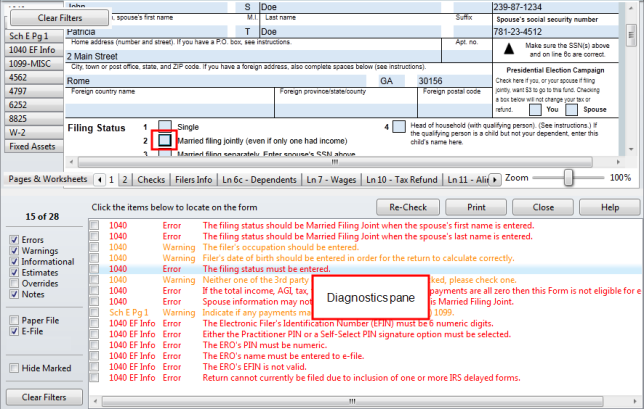
Task: Enable the Paper File checkbox
Action: pos(14,320)
